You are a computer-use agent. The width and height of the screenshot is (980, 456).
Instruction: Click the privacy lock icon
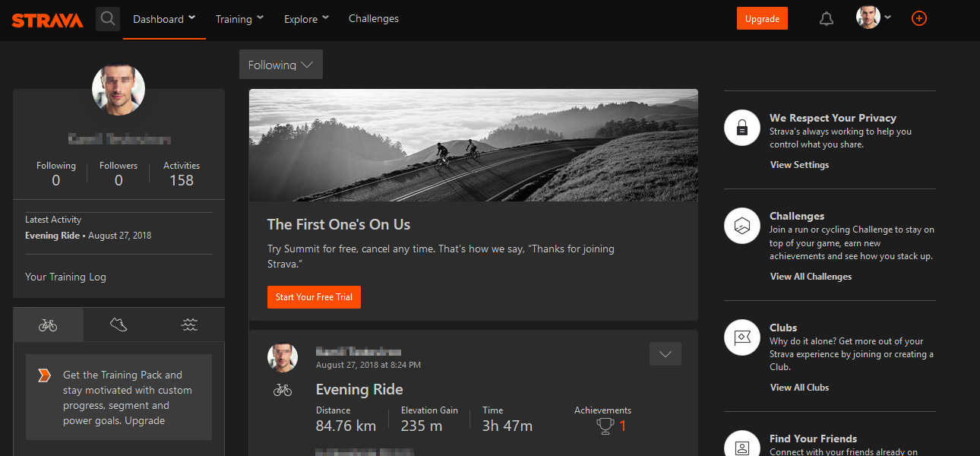click(741, 128)
